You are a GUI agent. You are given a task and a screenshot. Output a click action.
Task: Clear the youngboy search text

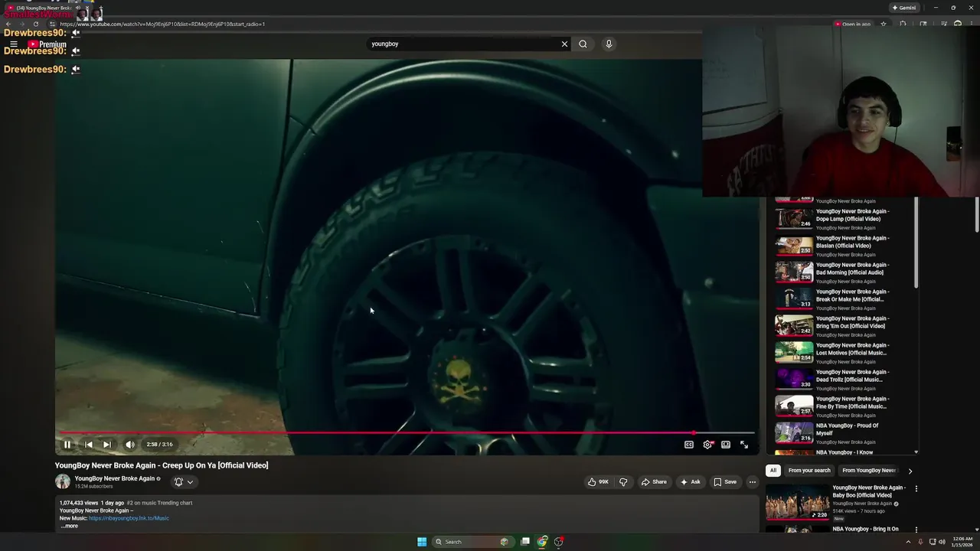point(565,44)
